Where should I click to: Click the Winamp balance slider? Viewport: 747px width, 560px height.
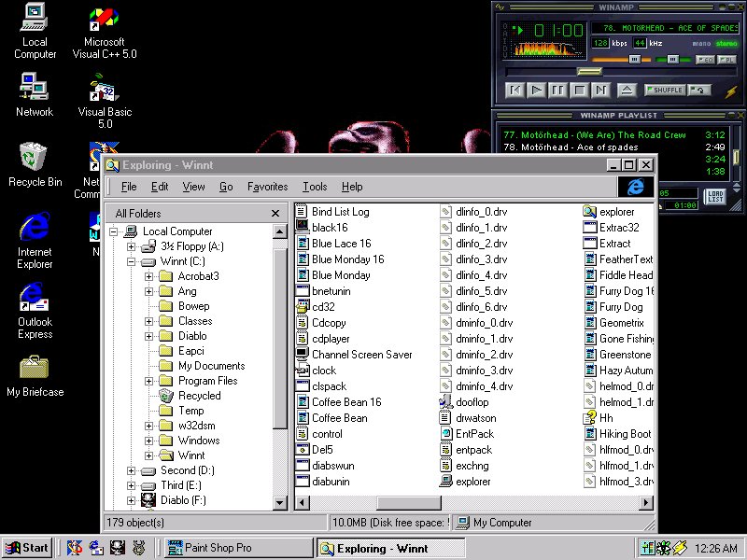click(672, 60)
